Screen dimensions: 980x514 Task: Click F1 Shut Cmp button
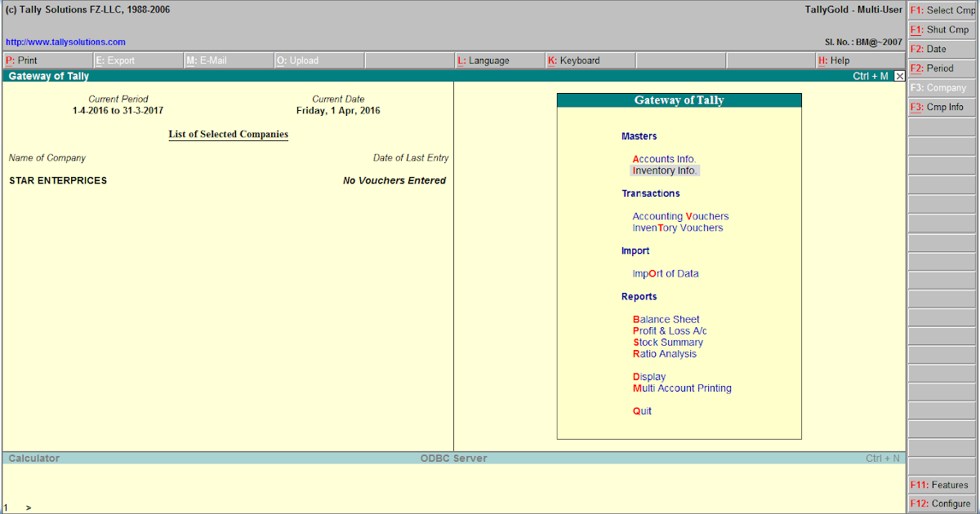942,29
